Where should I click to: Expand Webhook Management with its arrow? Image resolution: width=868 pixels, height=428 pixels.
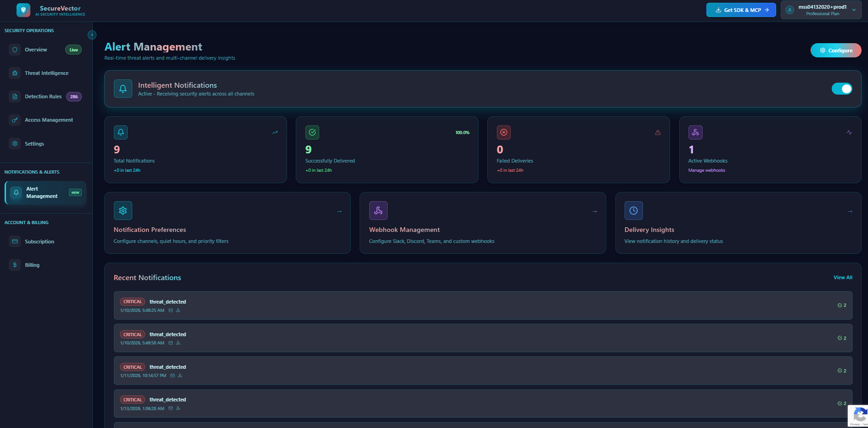pyautogui.click(x=594, y=211)
